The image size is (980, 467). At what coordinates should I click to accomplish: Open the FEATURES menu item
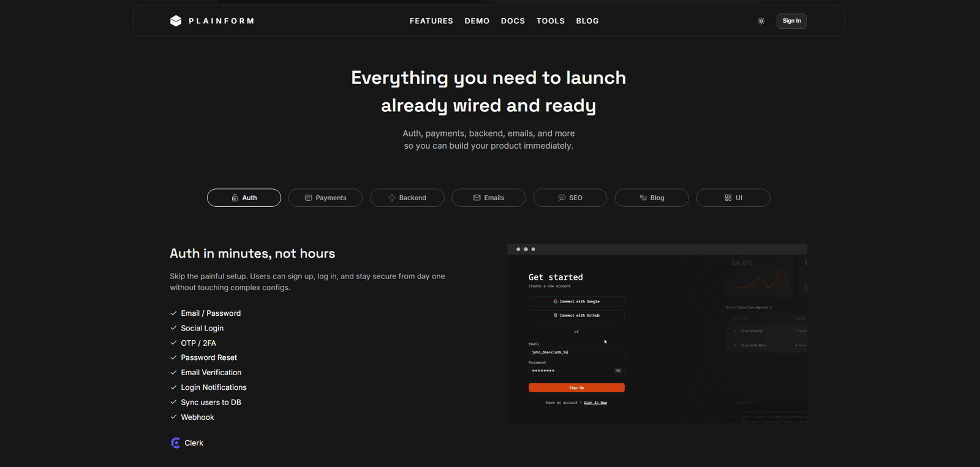431,21
